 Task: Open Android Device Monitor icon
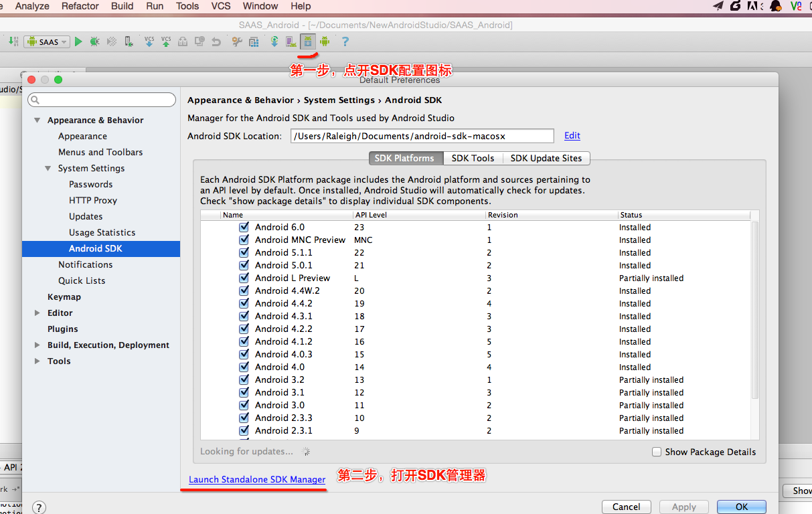325,41
